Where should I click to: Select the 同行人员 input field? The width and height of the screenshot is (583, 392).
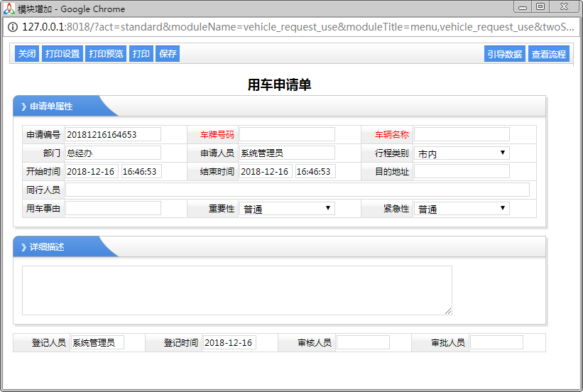pyautogui.click(x=297, y=190)
